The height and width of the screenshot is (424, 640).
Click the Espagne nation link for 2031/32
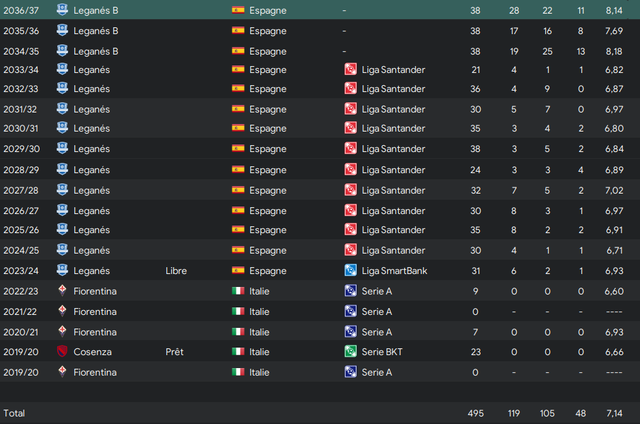coord(268,109)
